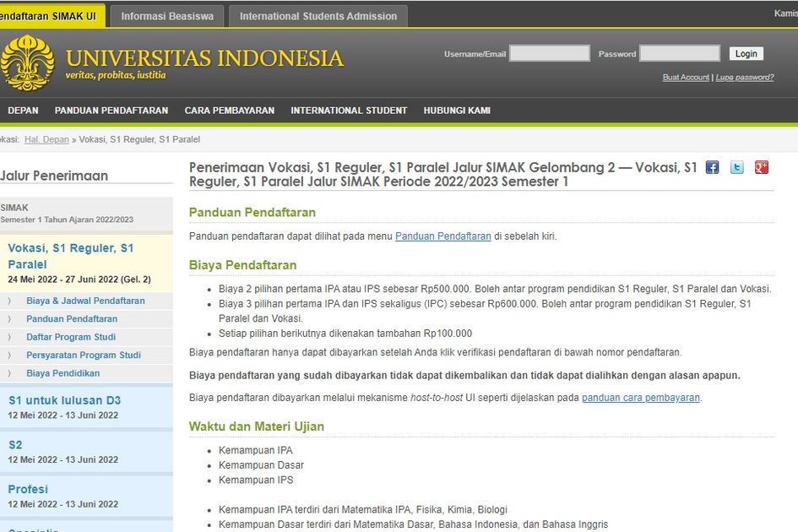Viewport: 798px width, 532px height.
Task: Expand arrow beside Panduan Pendaftaran sidebar item
Action: pos(9,319)
